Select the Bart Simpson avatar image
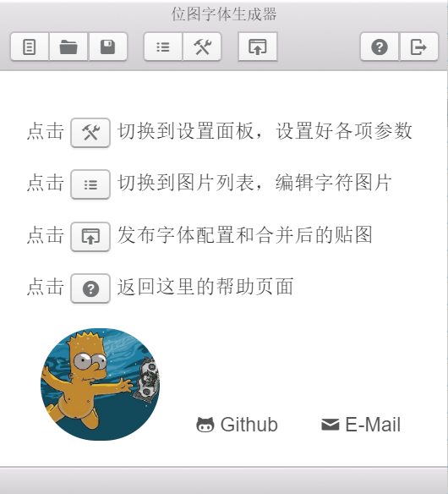The height and width of the screenshot is (494, 448). click(100, 384)
